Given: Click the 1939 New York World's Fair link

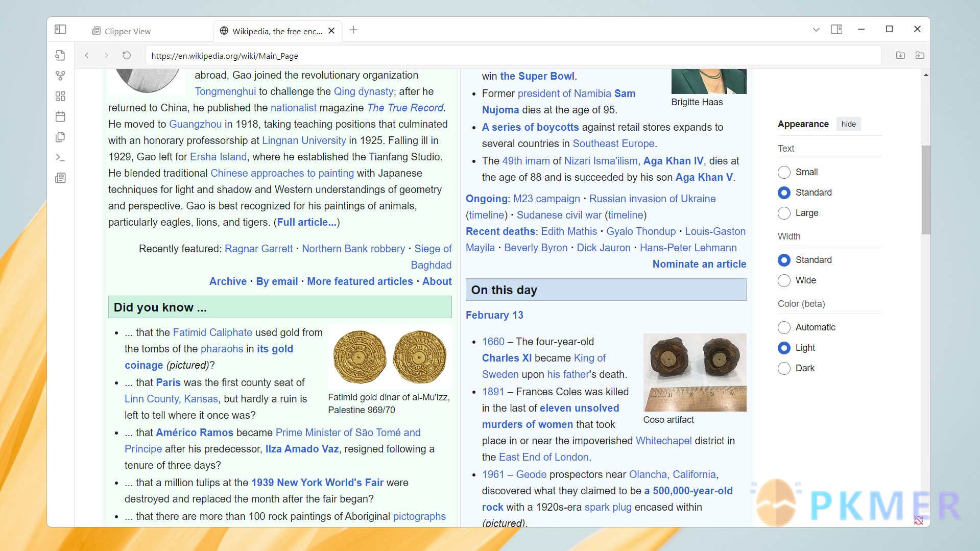Looking at the screenshot, I should (317, 483).
